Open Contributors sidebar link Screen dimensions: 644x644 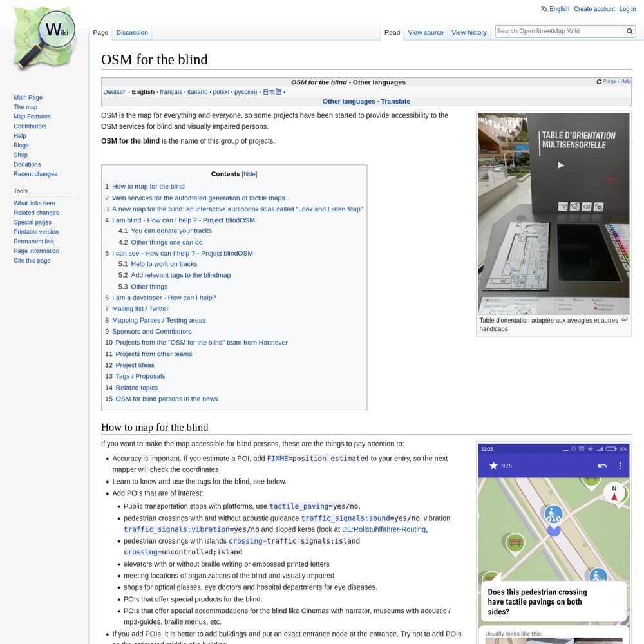tap(30, 126)
